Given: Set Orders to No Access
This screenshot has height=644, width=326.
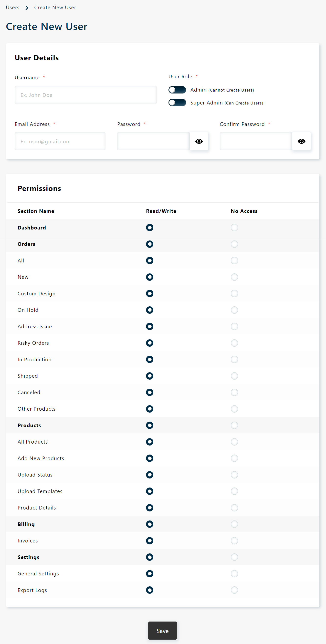Looking at the screenshot, I should tap(234, 244).
